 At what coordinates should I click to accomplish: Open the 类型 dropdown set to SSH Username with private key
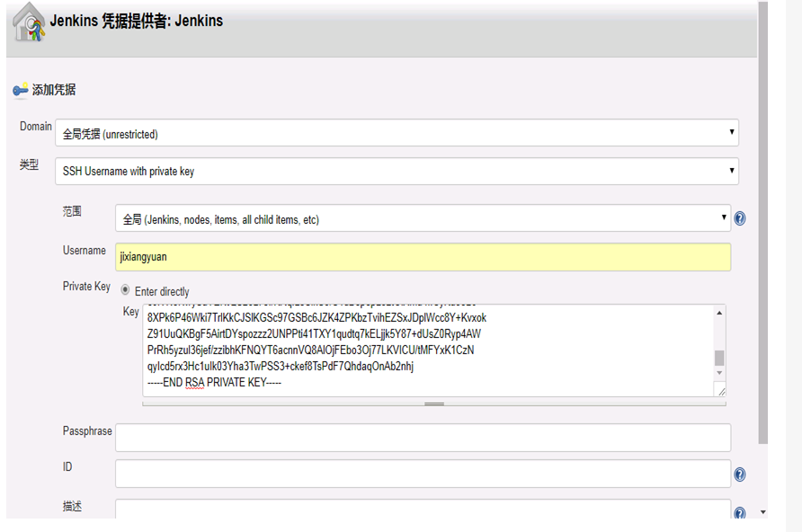pos(397,172)
